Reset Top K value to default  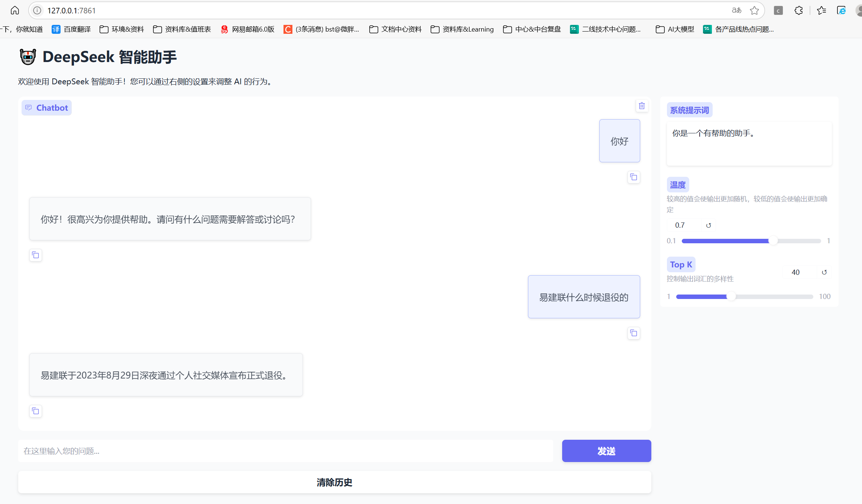point(824,272)
